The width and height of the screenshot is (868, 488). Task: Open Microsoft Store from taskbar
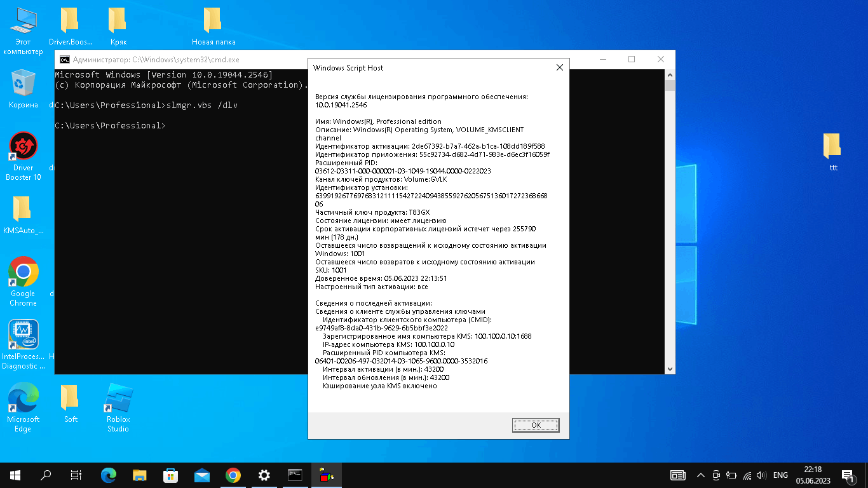coord(171,475)
